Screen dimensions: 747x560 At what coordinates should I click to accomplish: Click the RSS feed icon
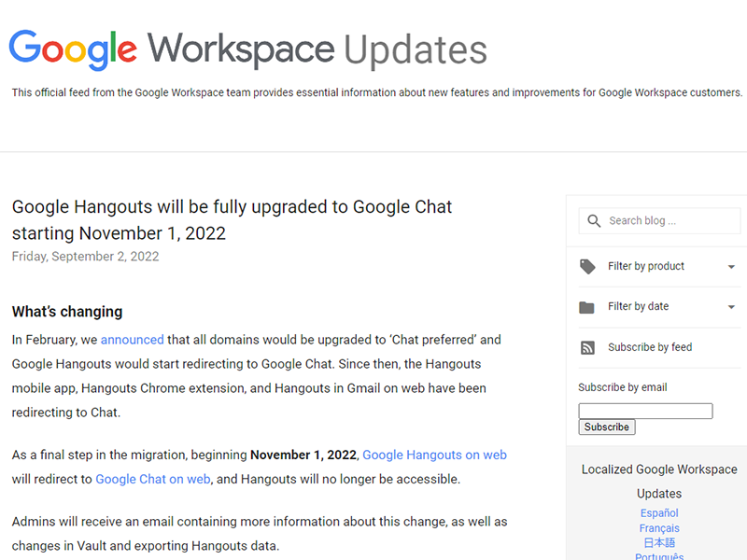click(587, 348)
